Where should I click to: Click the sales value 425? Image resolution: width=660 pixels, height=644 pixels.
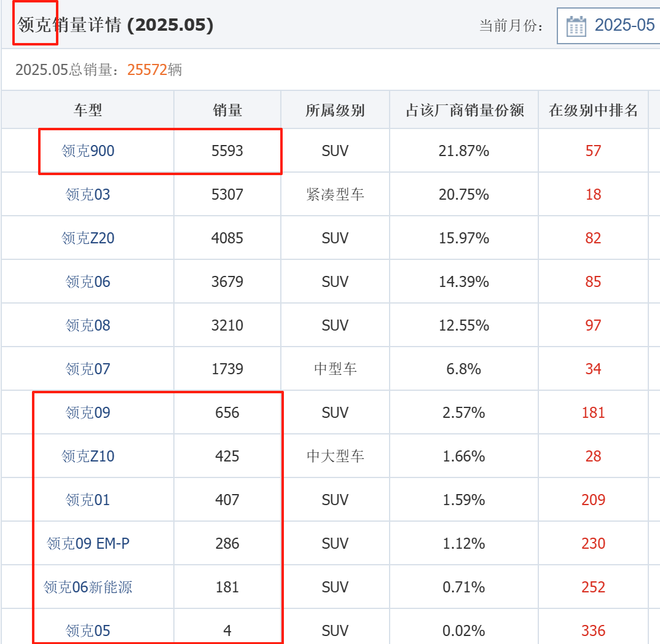[227, 457]
